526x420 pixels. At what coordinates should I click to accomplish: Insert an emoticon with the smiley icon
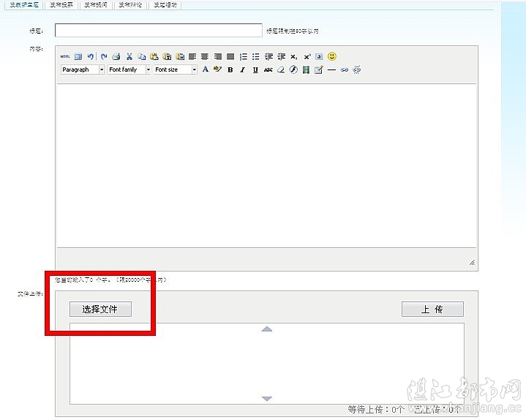pyautogui.click(x=332, y=56)
